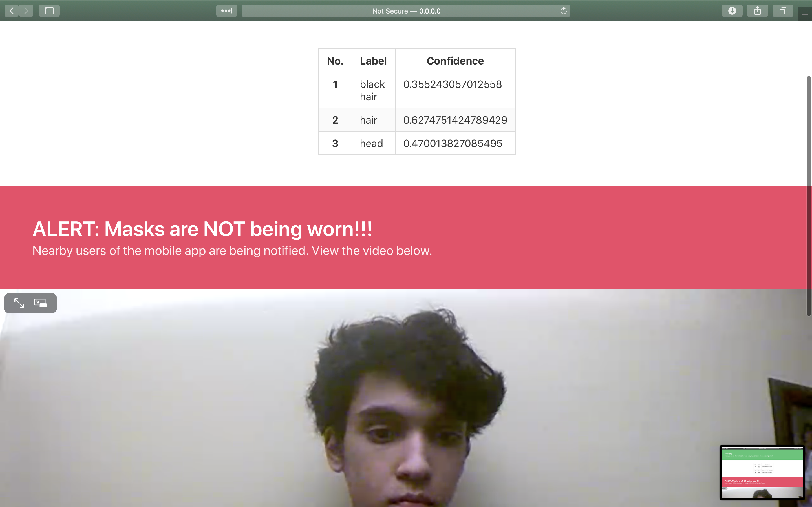Screen dimensions: 812x507
Task: Enter fullscreen on the video
Action: pos(19,303)
